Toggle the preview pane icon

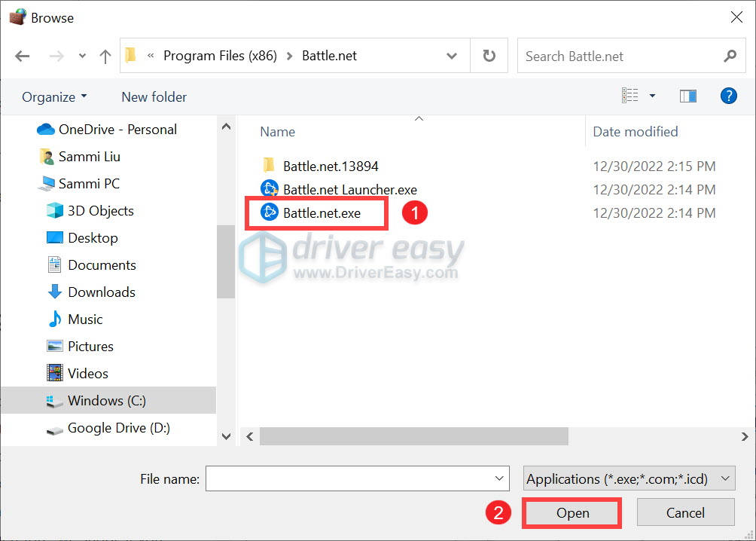[688, 96]
